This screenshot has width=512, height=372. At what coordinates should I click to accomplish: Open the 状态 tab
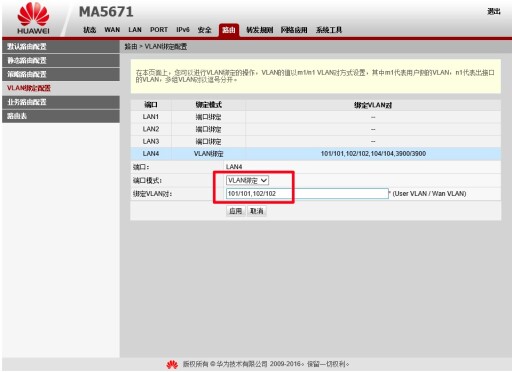90,30
